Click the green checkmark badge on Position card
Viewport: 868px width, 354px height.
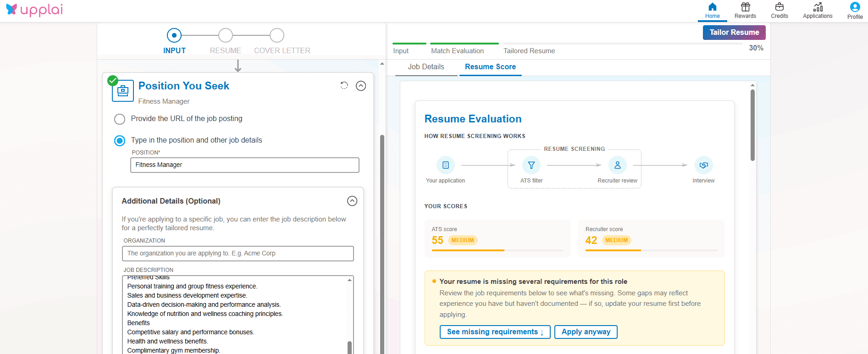[x=113, y=81]
